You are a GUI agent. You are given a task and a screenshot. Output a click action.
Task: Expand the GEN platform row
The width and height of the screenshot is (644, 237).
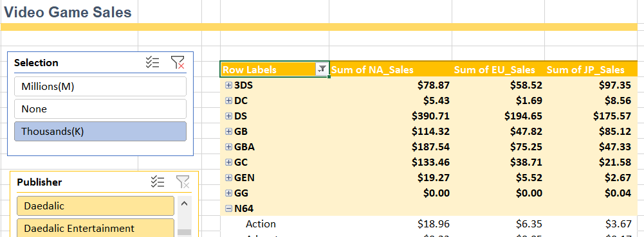(229, 177)
